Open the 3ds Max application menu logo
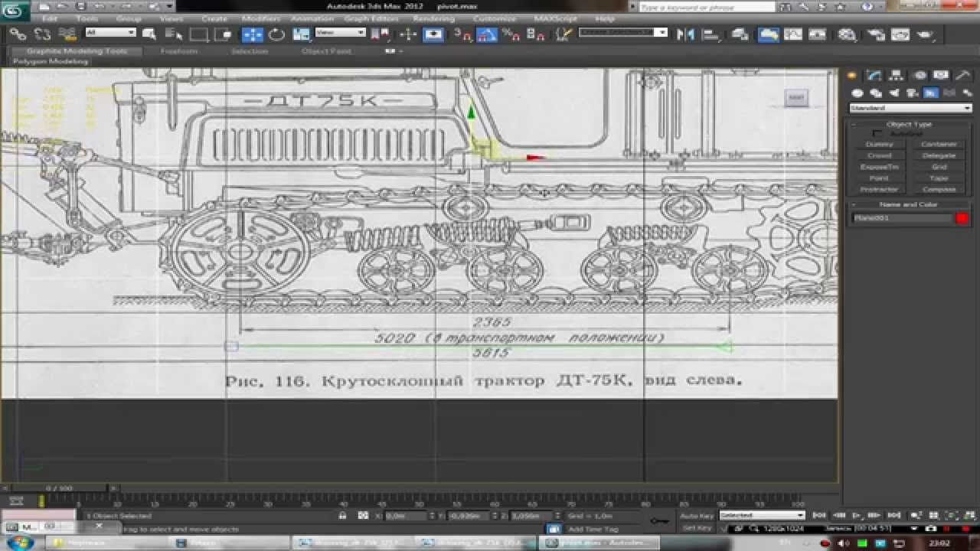The width and height of the screenshot is (980, 551). click(x=15, y=10)
